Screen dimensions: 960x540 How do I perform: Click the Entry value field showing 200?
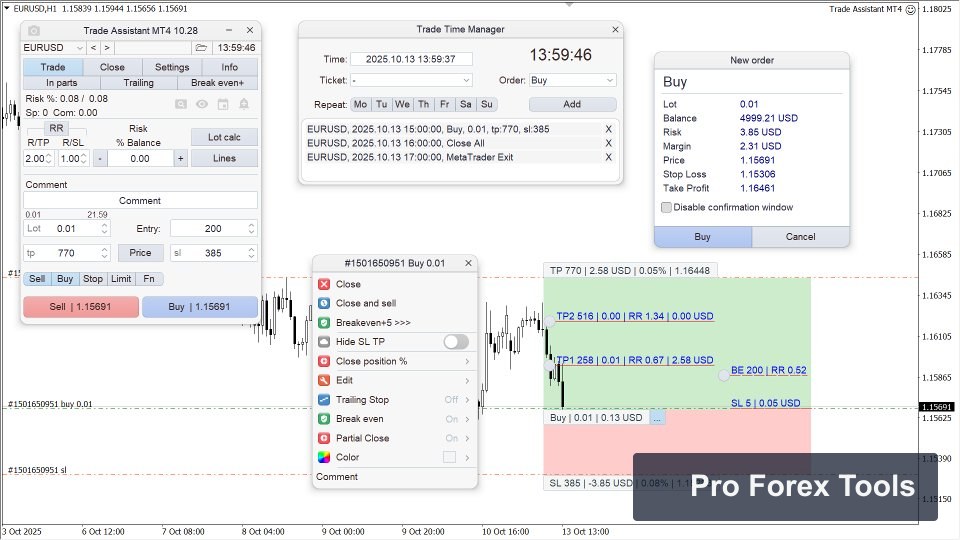pyautogui.click(x=214, y=228)
